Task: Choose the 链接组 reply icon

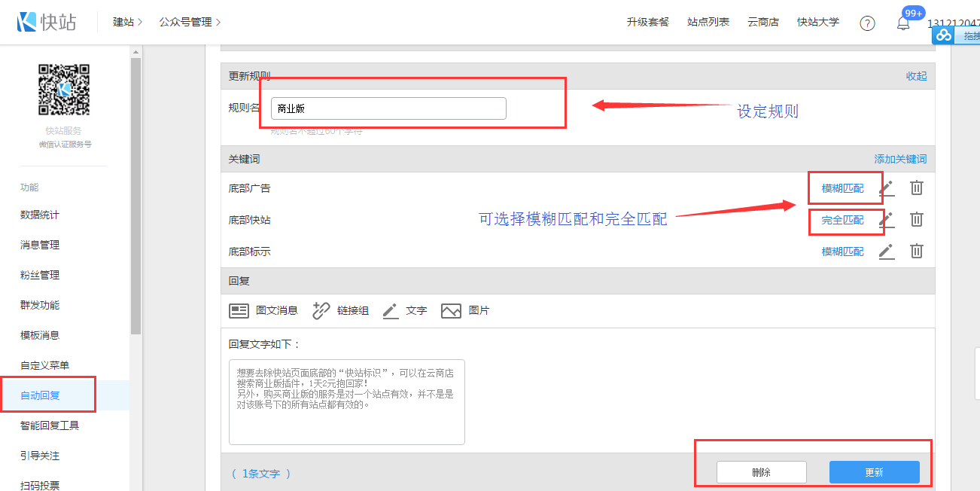Action: click(321, 311)
